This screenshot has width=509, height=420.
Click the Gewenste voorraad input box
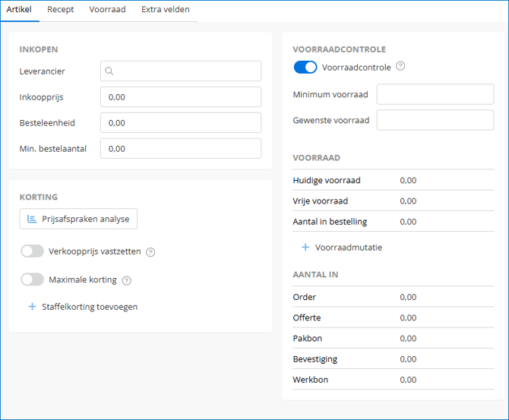point(435,121)
